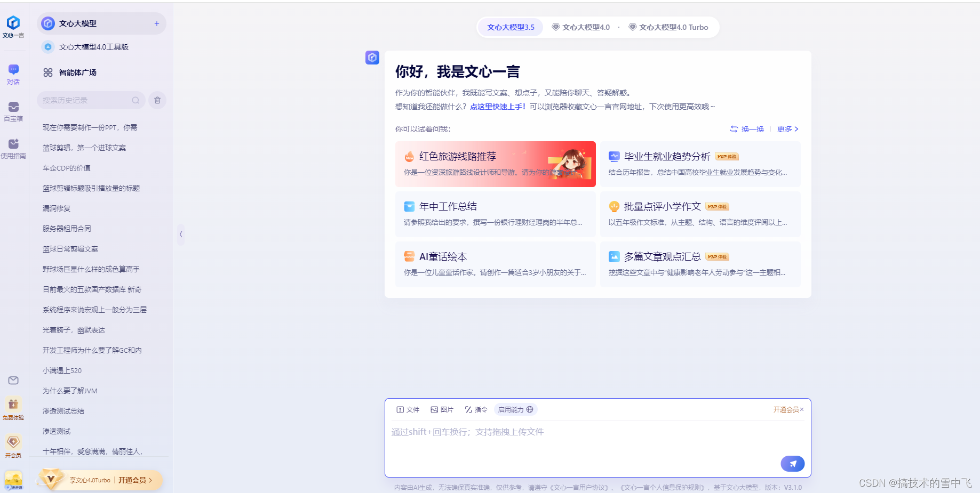Click the 免费体验 gift icon
Viewport: 980px width, 493px height.
[13, 404]
